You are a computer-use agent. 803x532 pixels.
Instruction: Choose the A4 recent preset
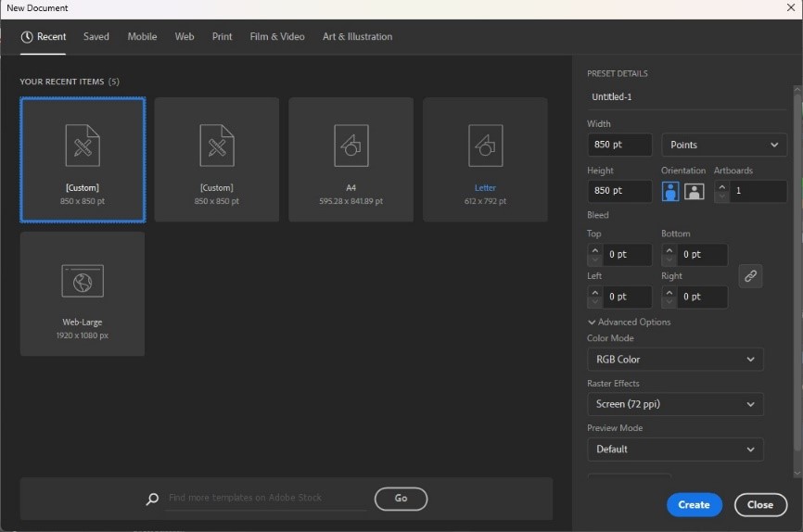(x=351, y=159)
